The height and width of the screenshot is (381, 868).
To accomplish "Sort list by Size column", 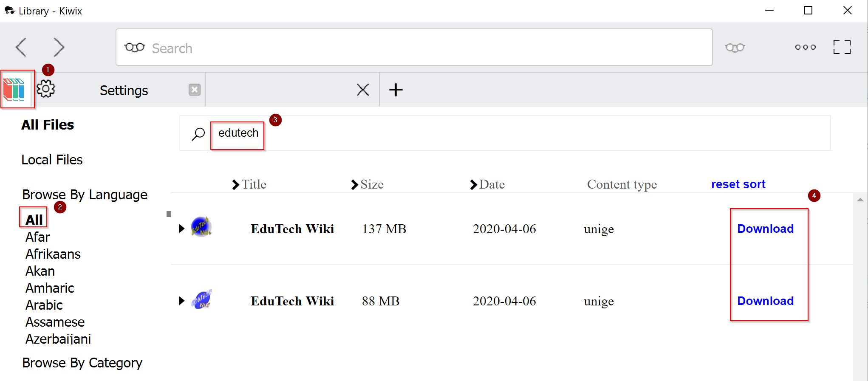I will pos(367,184).
